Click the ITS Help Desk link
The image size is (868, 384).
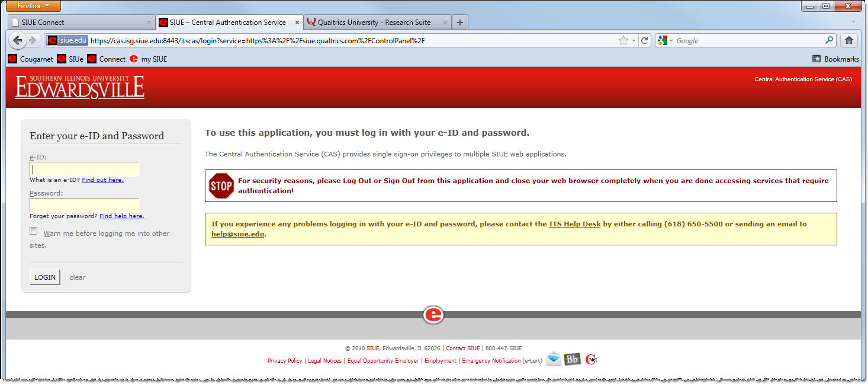coord(574,224)
